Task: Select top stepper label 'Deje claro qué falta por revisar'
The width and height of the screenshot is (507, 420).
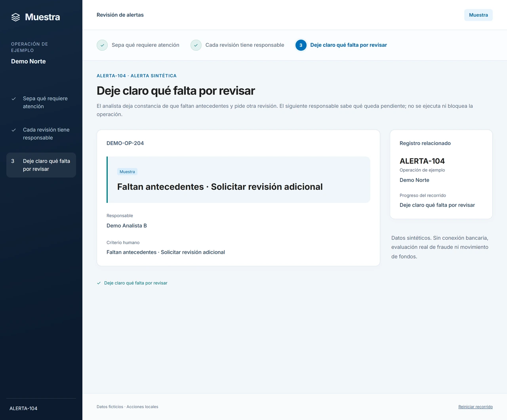Action: tap(349, 45)
